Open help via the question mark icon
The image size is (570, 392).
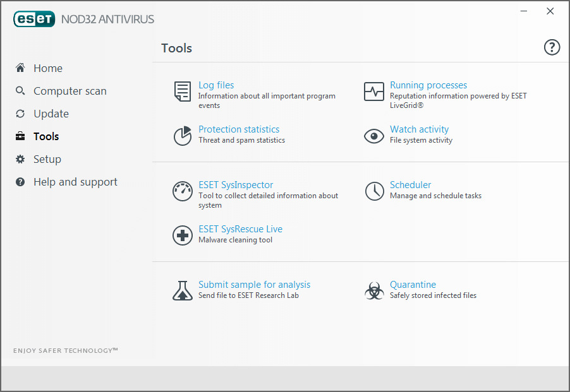552,47
